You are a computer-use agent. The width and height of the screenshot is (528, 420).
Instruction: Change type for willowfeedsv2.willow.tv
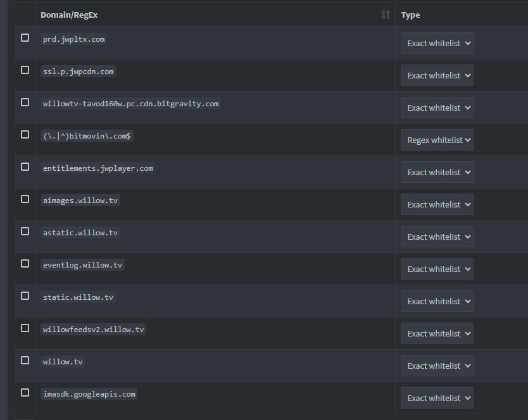(x=437, y=333)
